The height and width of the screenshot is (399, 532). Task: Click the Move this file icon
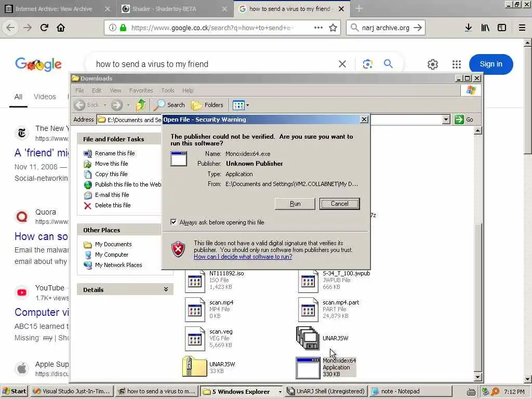tap(87, 164)
